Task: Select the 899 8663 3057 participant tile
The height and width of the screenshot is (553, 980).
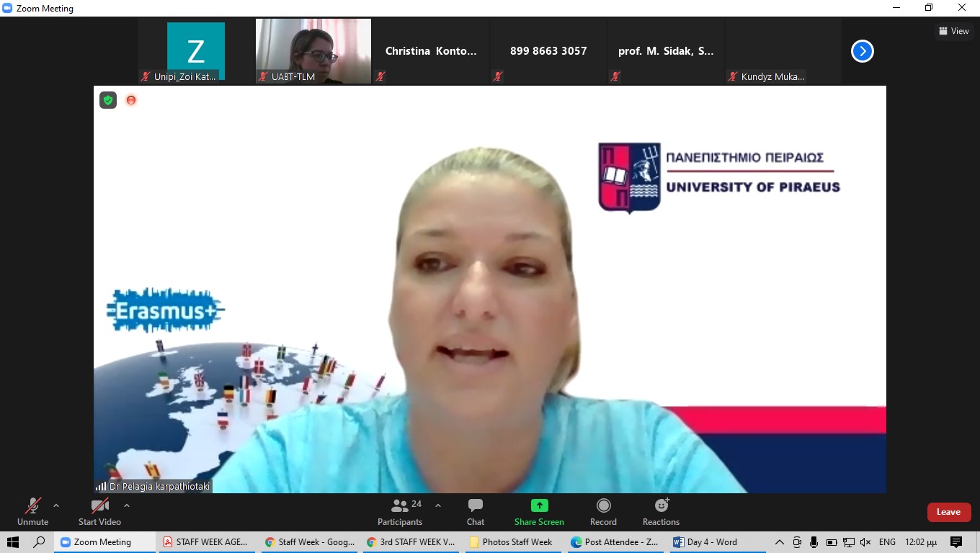Action: pyautogui.click(x=548, y=51)
